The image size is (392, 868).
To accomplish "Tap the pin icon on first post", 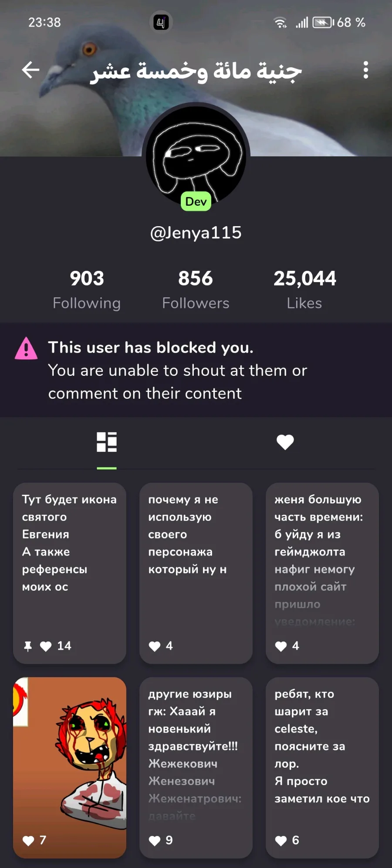I will click(28, 646).
